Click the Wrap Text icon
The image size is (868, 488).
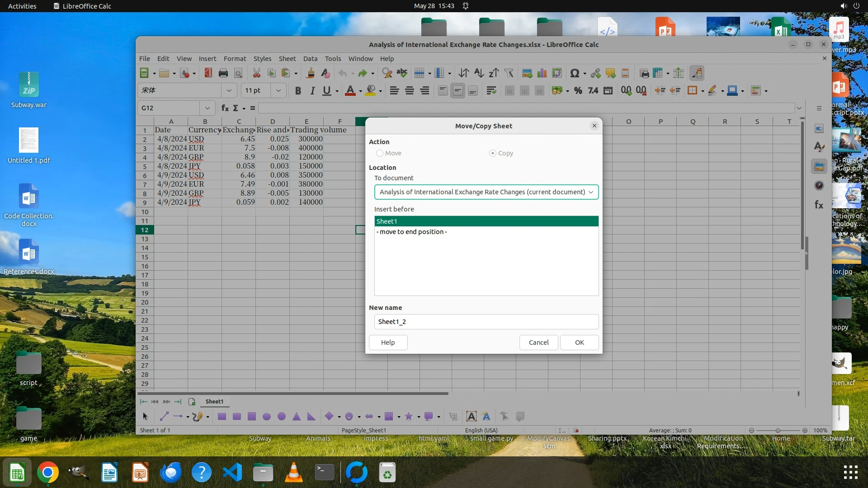coord(491,91)
